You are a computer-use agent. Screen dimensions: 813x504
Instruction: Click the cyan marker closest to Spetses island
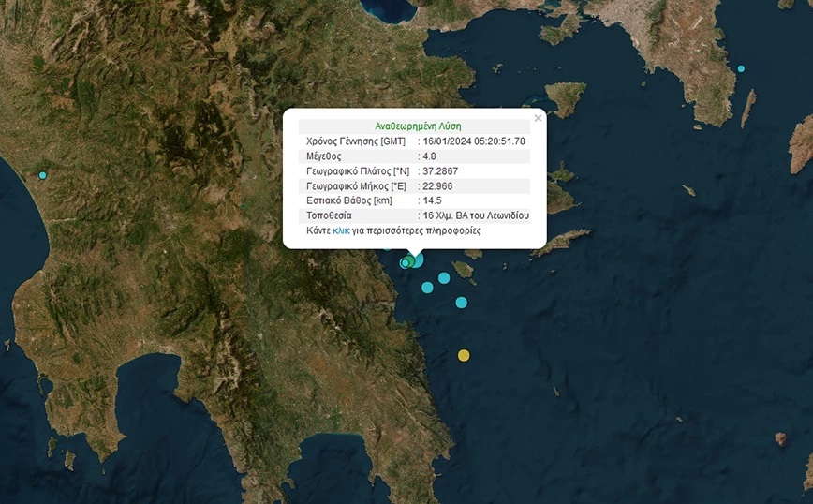(444, 277)
